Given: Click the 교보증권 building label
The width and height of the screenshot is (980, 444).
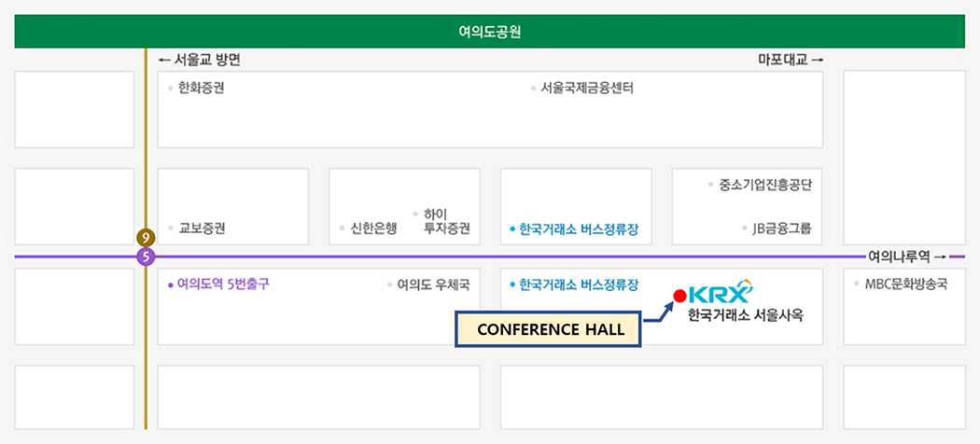Looking at the screenshot, I should [x=202, y=228].
